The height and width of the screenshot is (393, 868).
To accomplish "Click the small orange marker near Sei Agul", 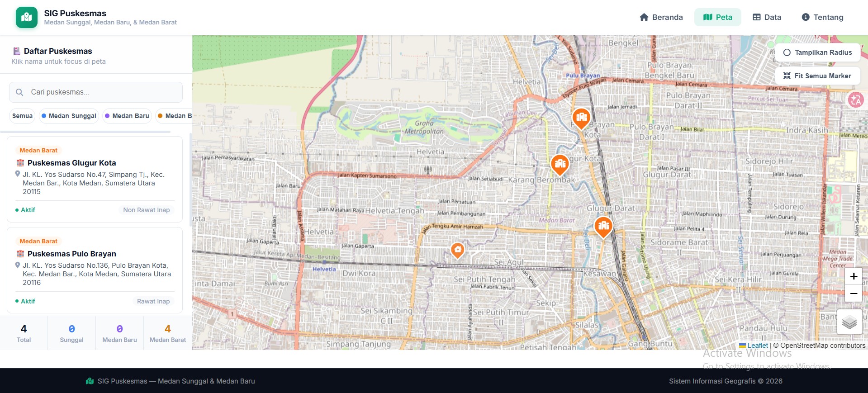I will click(x=458, y=250).
